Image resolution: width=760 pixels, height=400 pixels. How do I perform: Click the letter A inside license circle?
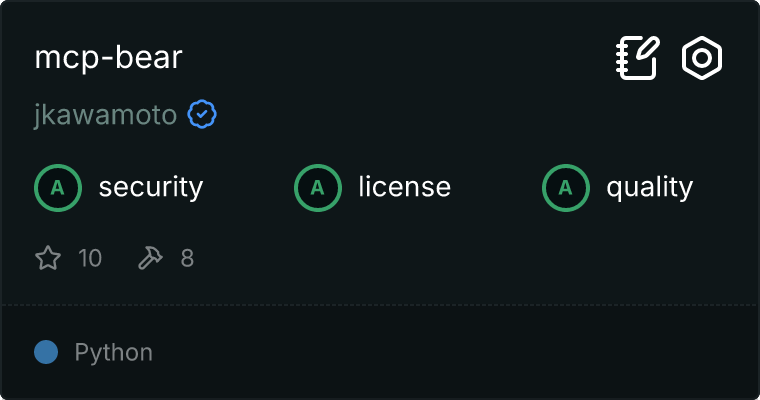coord(317,188)
